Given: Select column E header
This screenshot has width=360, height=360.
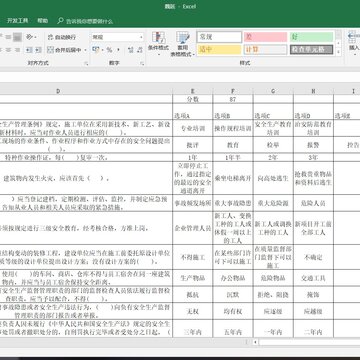Looking at the screenshot, I should pyautogui.click(x=193, y=91).
